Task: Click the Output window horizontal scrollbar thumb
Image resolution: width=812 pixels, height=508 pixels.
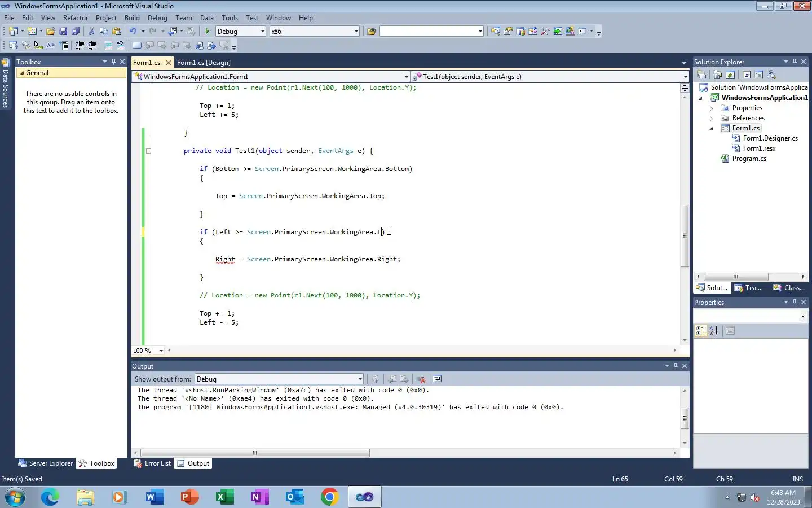Action: (255, 453)
